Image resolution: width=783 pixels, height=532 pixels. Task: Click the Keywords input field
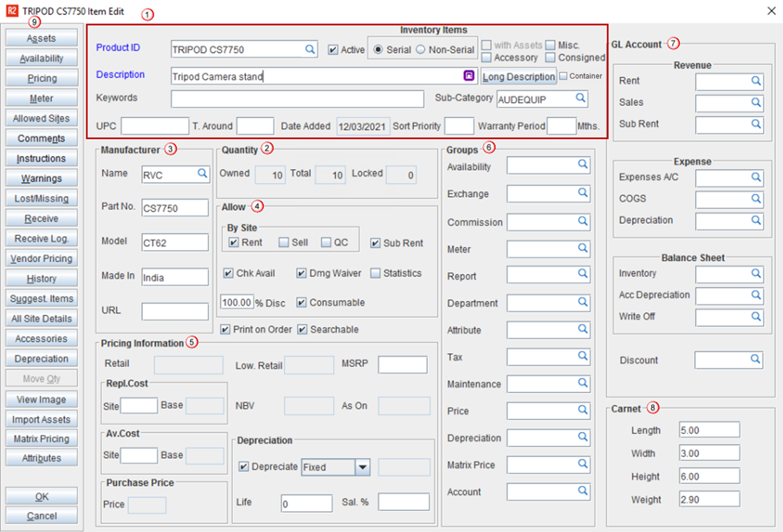click(298, 99)
